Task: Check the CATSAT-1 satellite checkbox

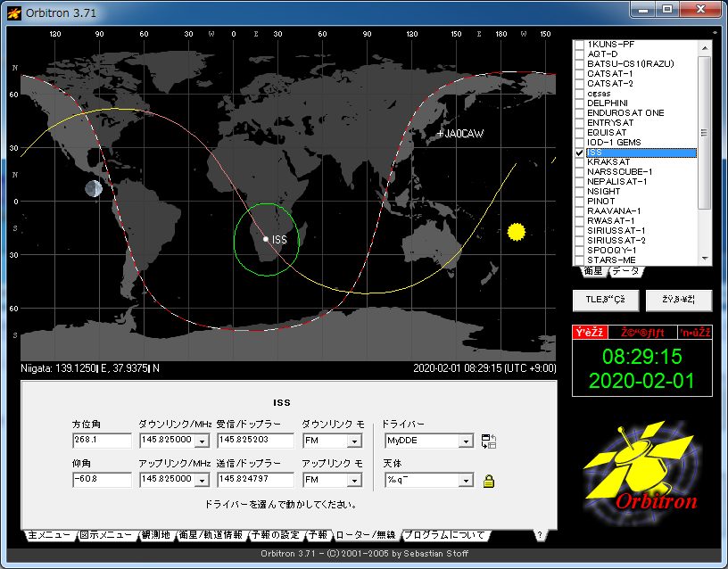Action: [579, 74]
